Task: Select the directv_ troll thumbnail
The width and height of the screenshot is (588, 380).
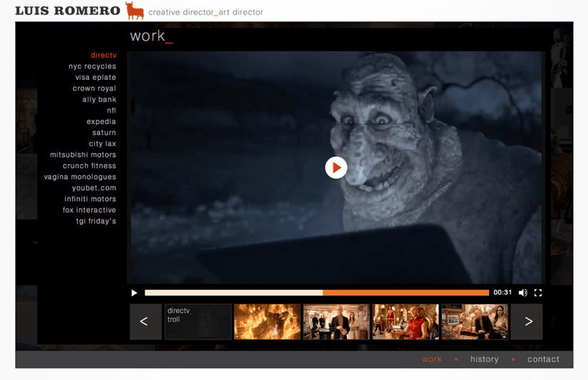Action: click(198, 322)
